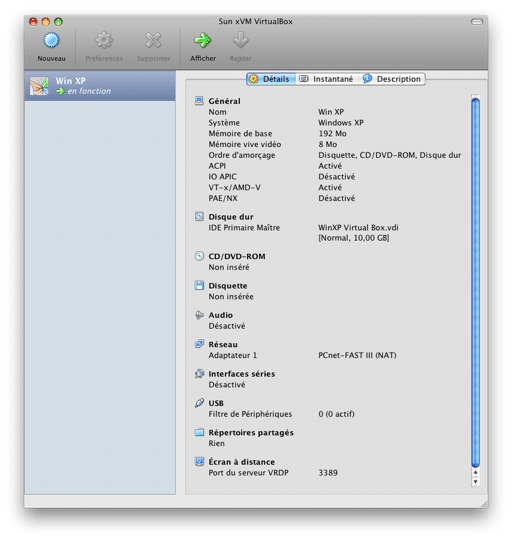Click the Audio speaker icon
The height and width of the screenshot is (541, 512).
[199, 315]
